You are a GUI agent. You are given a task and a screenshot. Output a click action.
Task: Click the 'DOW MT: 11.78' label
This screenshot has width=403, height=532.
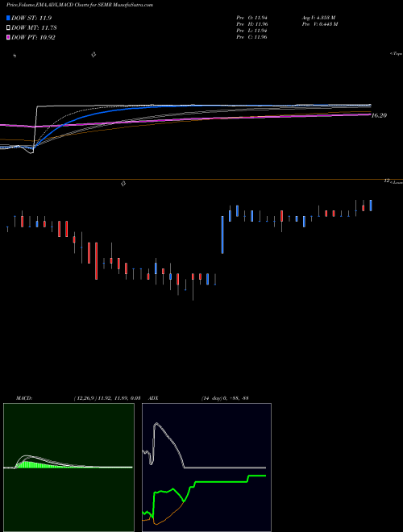click(34, 28)
